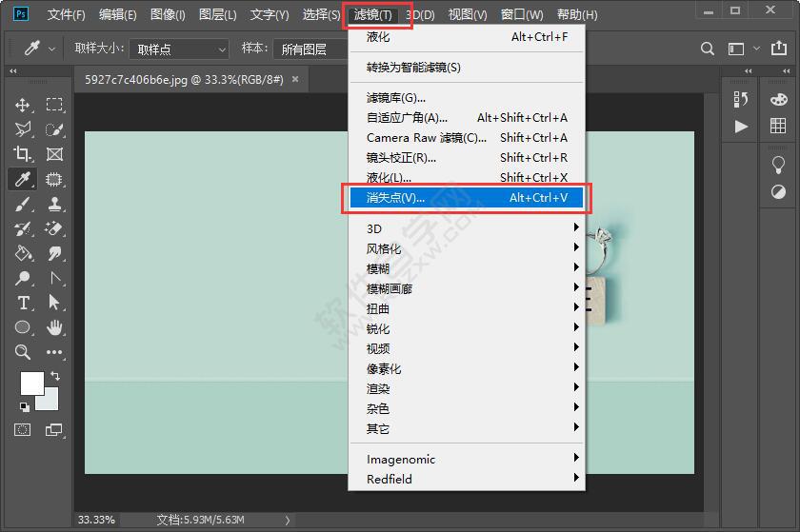The height and width of the screenshot is (532, 800).
Task: Expand the Imagenomic submenu
Action: [x=467, y=459]
